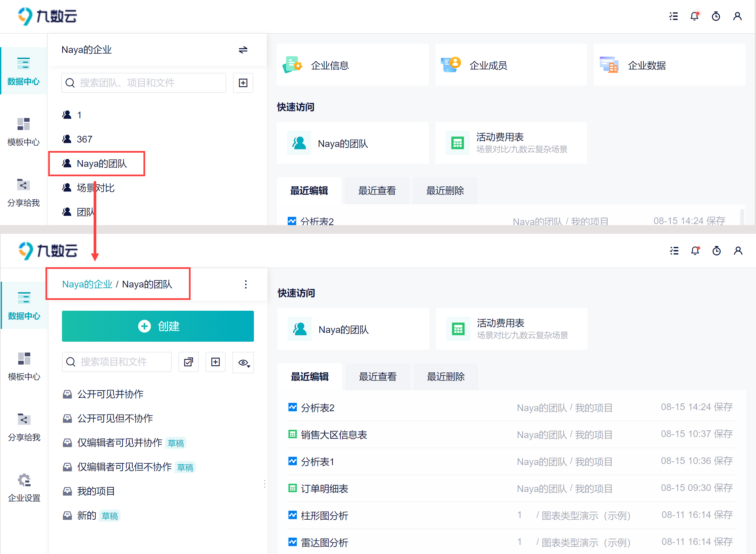The image size is (756, 554).
Task: Click the timer icon in the upper header
Action: click(716, 16)
